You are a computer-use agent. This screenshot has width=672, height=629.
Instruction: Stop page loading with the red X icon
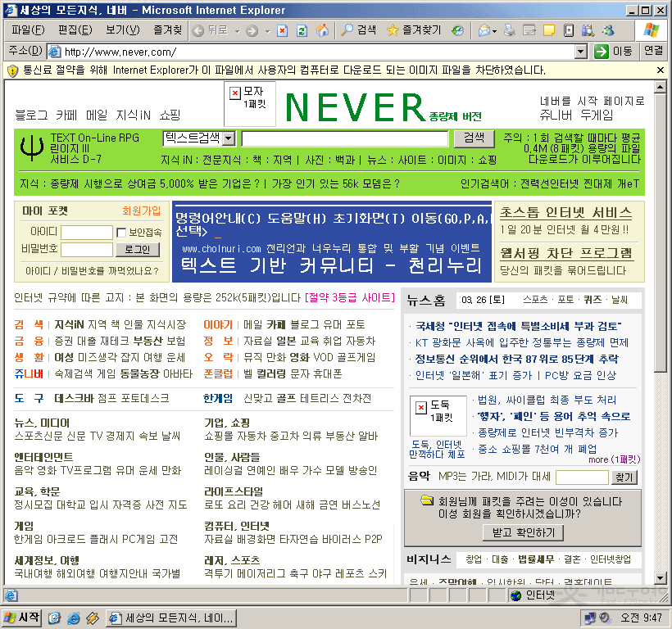click(x=282, y=31)
